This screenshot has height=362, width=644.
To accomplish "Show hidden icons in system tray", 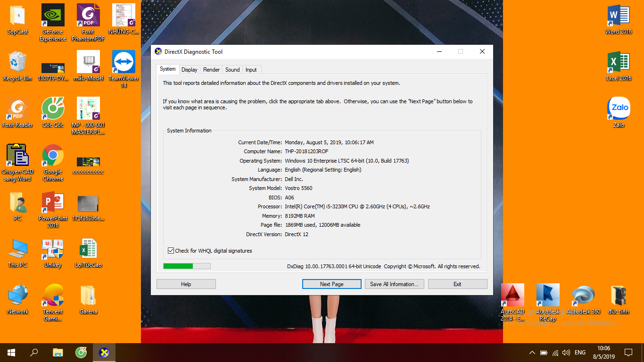I will point(532,353).
